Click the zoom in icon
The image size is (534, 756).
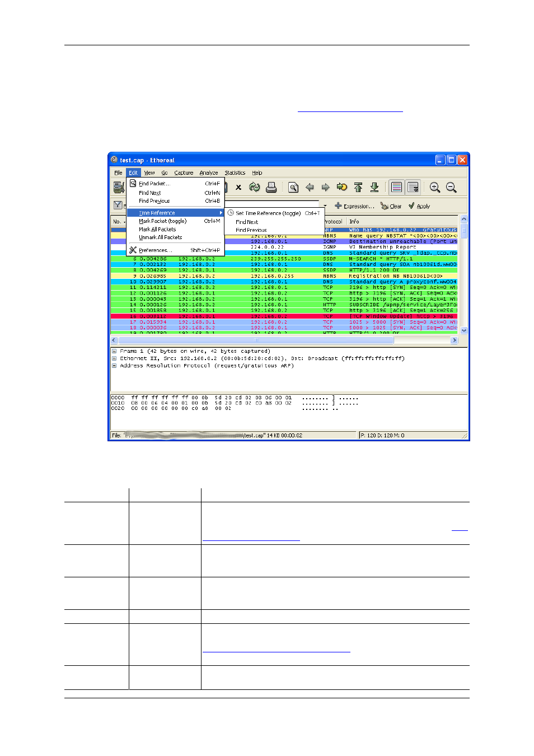click(x=435, y=188)
